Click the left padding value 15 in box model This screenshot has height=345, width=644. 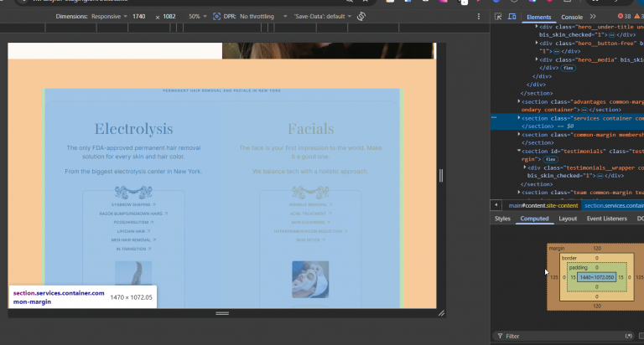coord(573,277)
